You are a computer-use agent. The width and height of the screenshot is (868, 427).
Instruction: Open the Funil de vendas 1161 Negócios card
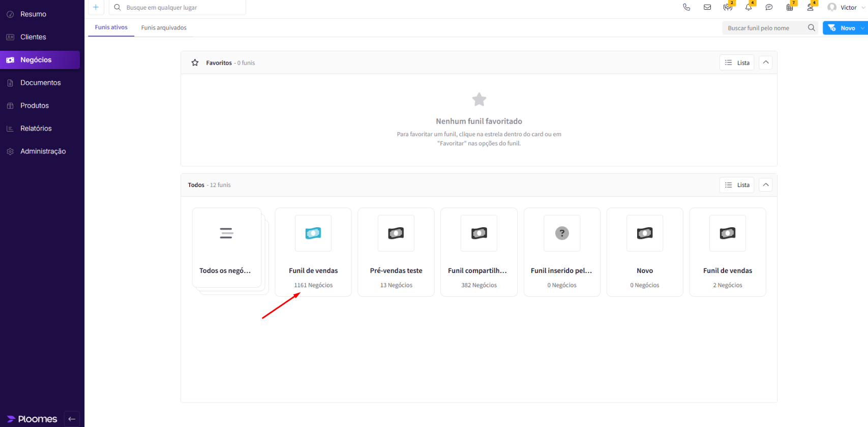[x=313, y=252]
